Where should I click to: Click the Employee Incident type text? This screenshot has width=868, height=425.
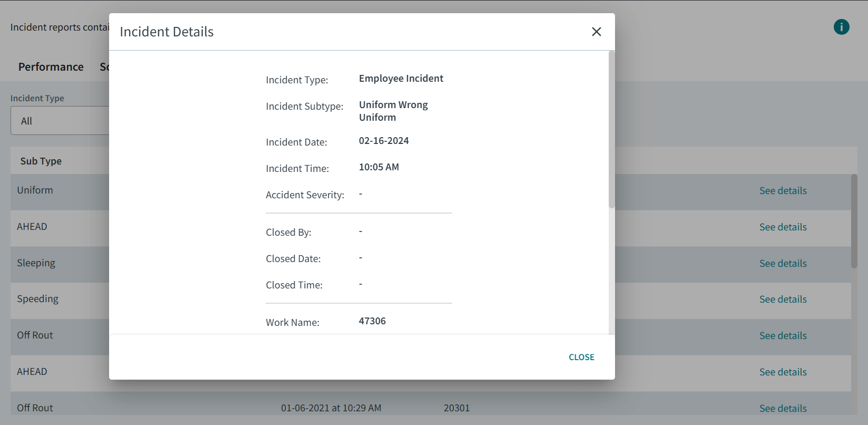[x=401, y=79]
